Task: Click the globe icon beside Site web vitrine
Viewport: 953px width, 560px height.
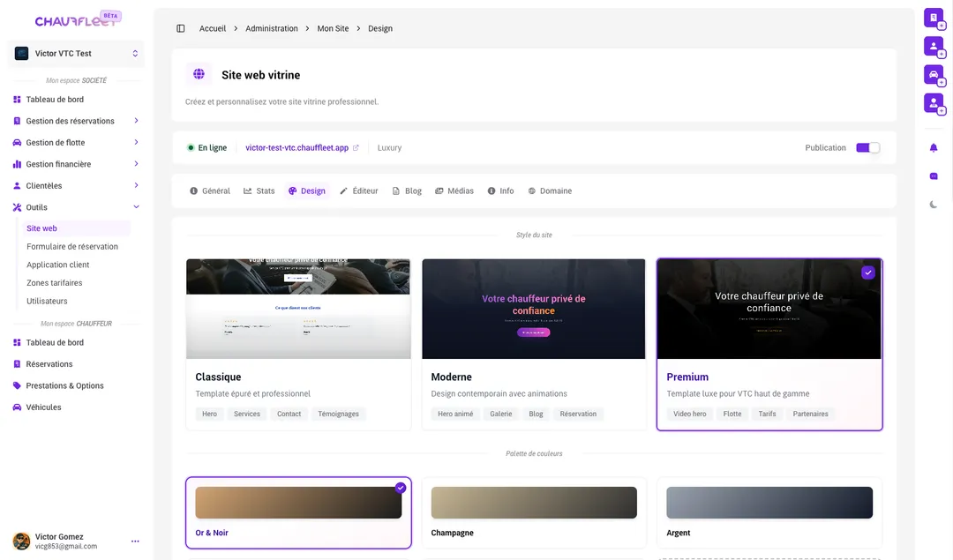Action: (x=199, y=74)
